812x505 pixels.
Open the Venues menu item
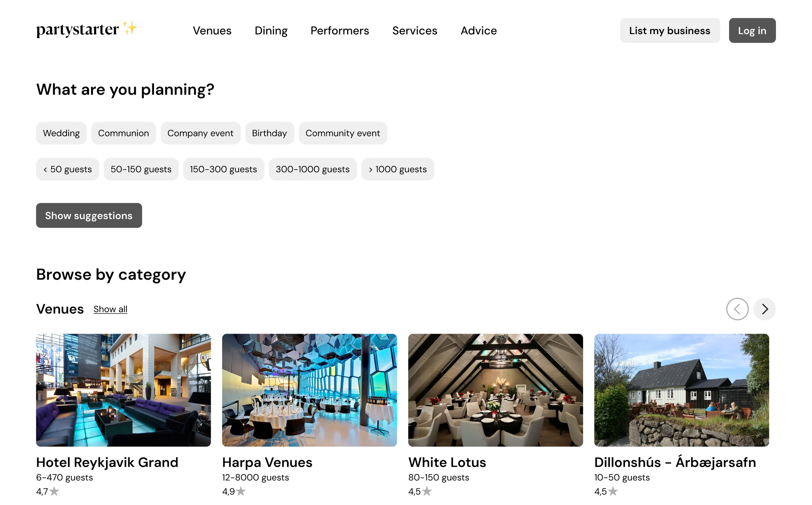pyautogui.click(x=212, y=30)
